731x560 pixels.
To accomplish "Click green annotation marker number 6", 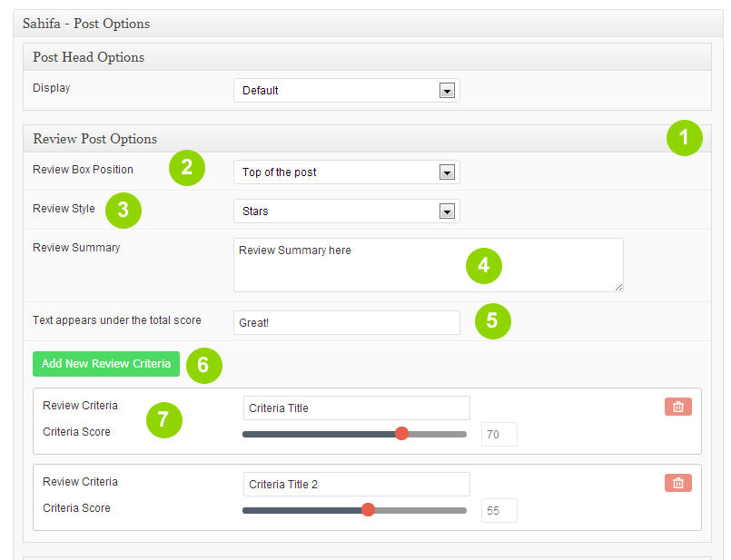I will [203, 365].
